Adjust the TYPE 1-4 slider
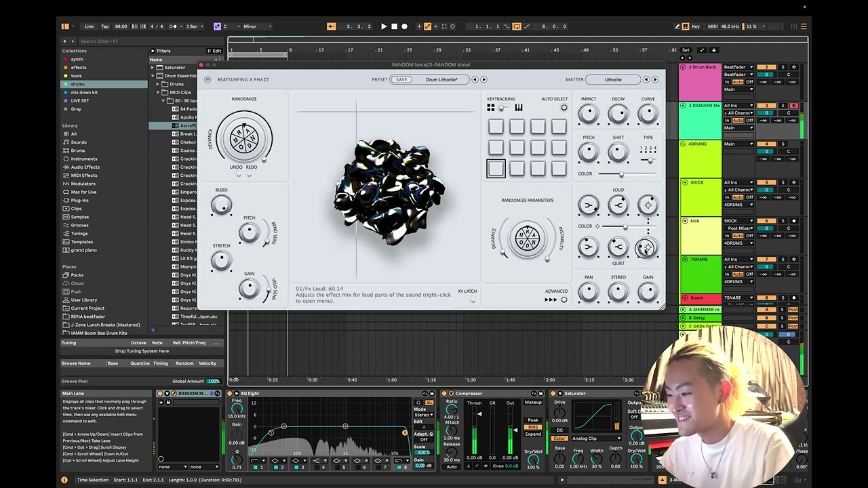The width and height of the screenshot is (868, 488). [648, 159]
